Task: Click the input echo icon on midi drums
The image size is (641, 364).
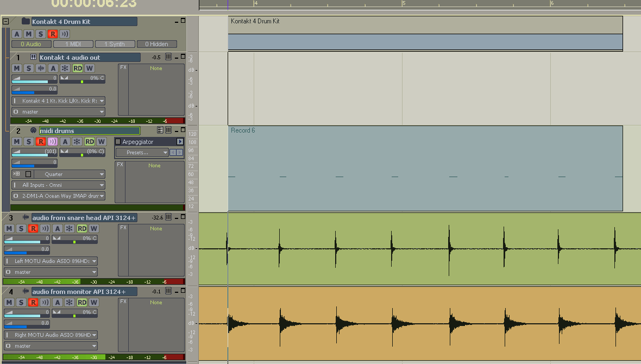Action: [52, 142]
